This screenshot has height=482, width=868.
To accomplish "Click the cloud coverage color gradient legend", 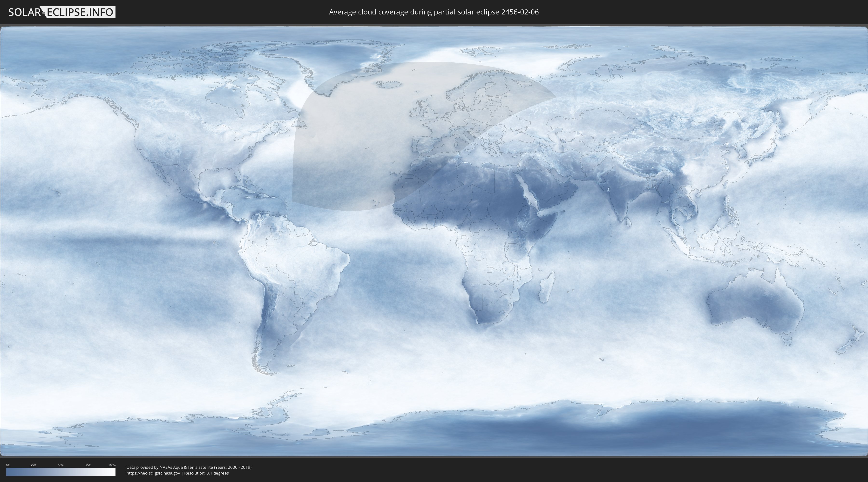I will tap(61, 472).
